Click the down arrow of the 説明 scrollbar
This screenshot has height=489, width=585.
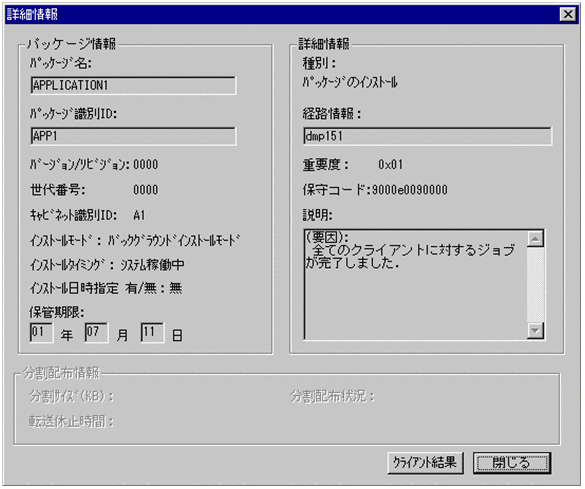(535, 330)
